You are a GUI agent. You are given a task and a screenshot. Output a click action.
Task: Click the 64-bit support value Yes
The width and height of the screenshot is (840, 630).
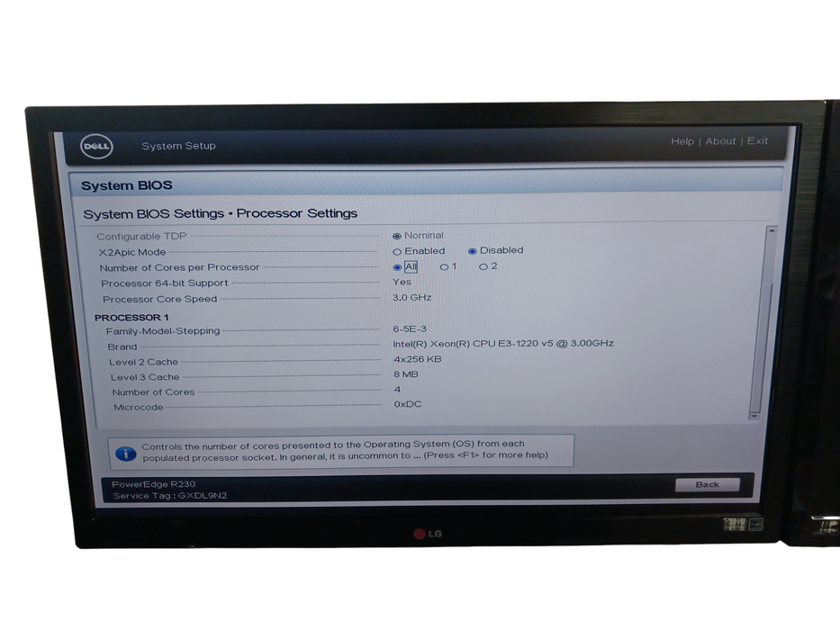[x=402, y=282]
